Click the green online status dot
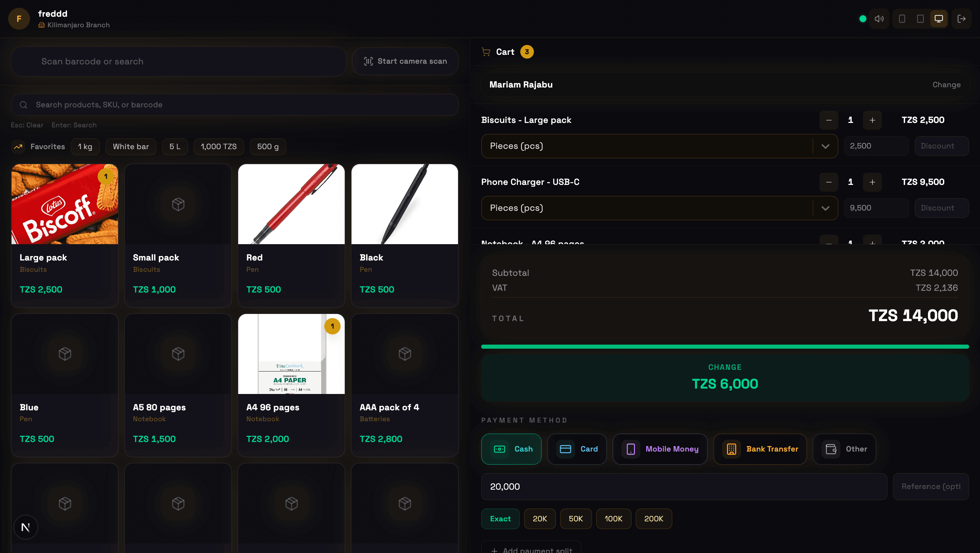Viewport: 980px width, 553px height. (x=863, y=19)
